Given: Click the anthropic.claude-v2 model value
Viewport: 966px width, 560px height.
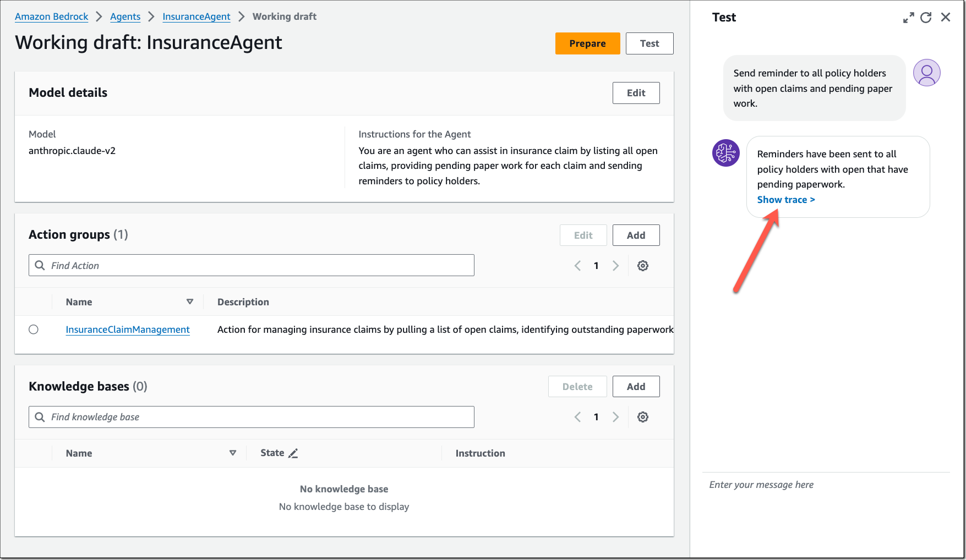Looking at the screenshot, I should 72,151.
